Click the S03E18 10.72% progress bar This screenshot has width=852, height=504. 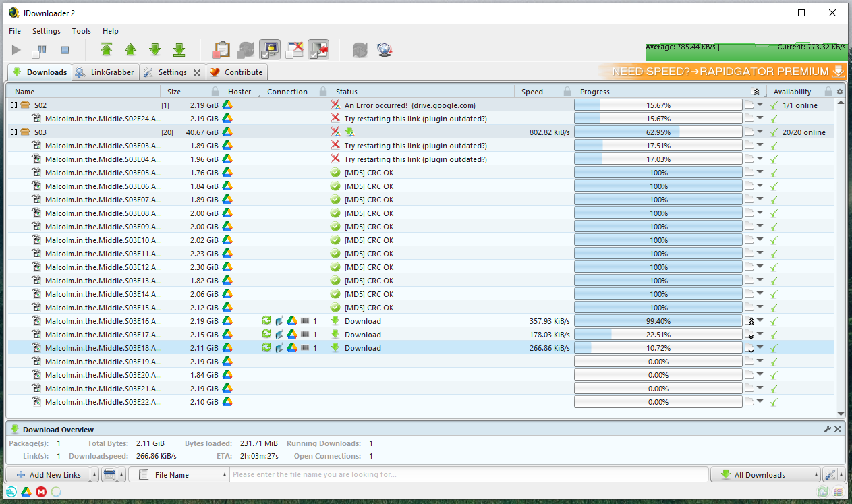point(658,348)
